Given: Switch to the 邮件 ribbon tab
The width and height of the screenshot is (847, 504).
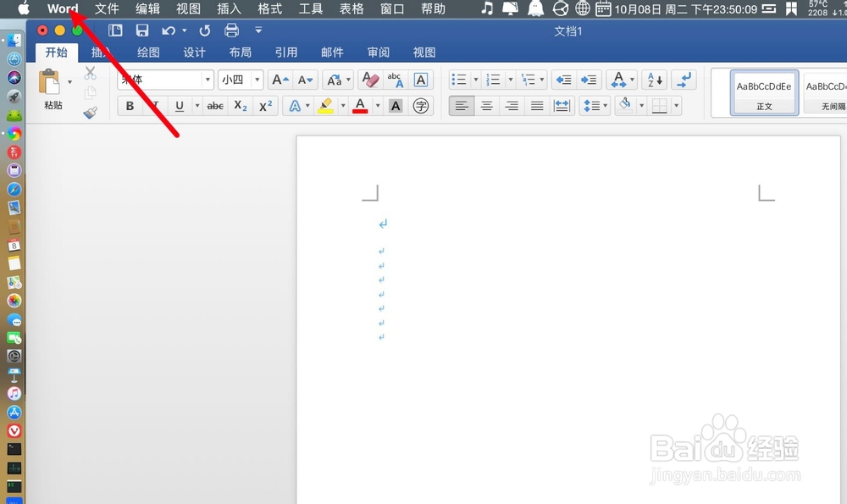Looking at the screenshot, I should click(x=332, y=53).
